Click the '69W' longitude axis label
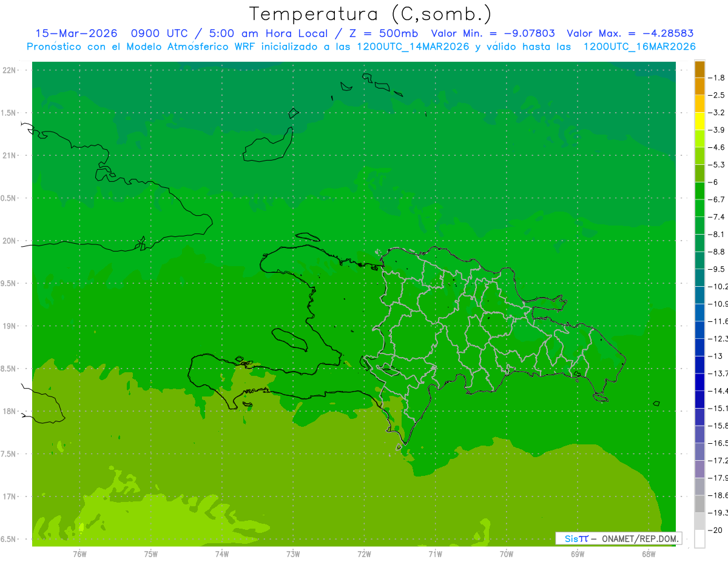 (577, 554)
